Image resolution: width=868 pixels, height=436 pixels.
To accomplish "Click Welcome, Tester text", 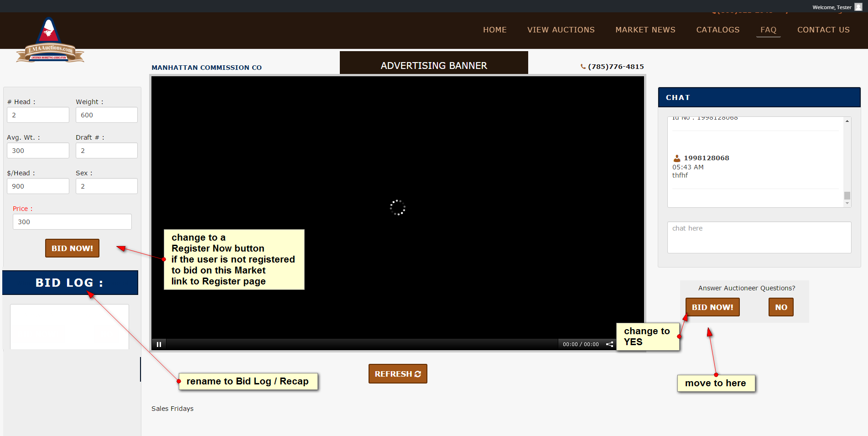I will point(832,7).
